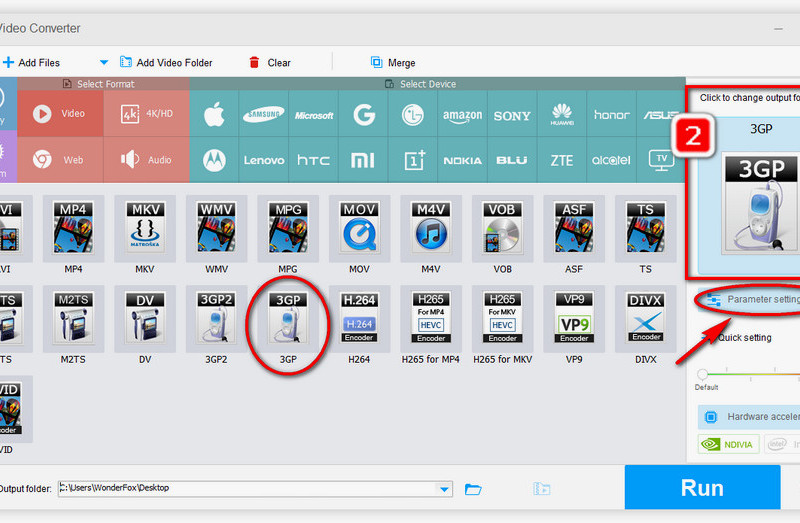Click the Merge button

tap(393, 63)
